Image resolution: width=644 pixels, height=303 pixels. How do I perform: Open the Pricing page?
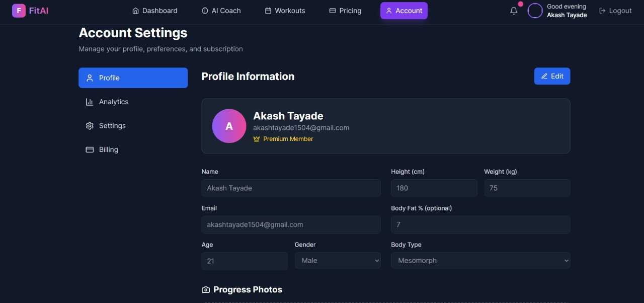(x=345, y=11)
